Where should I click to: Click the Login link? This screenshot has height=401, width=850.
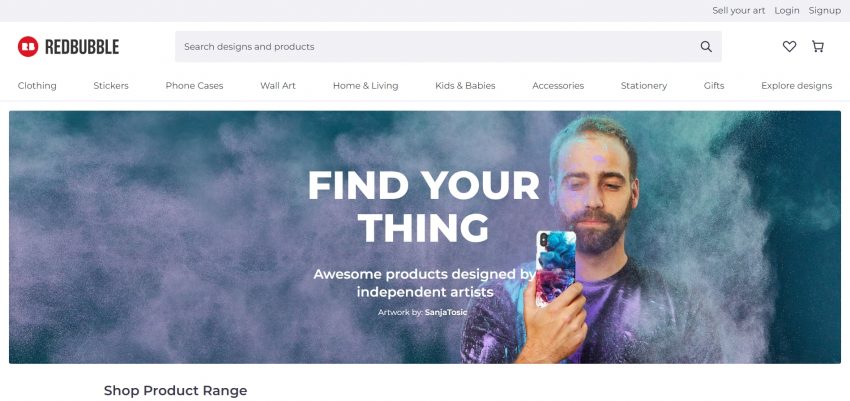point(787,10)
